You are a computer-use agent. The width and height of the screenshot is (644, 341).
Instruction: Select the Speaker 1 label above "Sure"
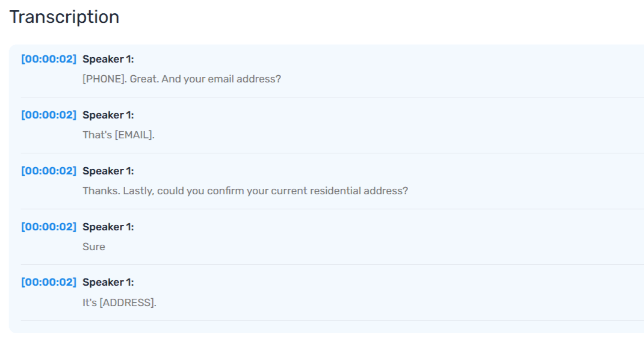(x=108, y=227)
